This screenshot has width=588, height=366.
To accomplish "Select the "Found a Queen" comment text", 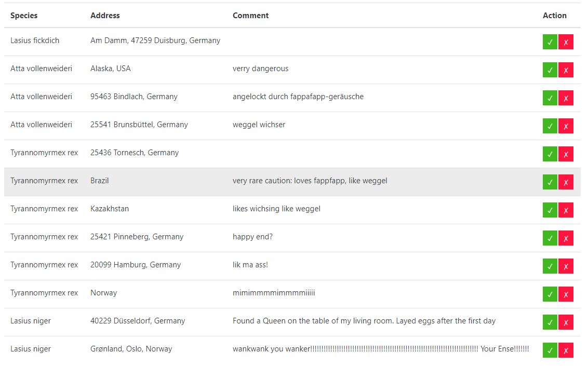I will click(x=364, y=321).
